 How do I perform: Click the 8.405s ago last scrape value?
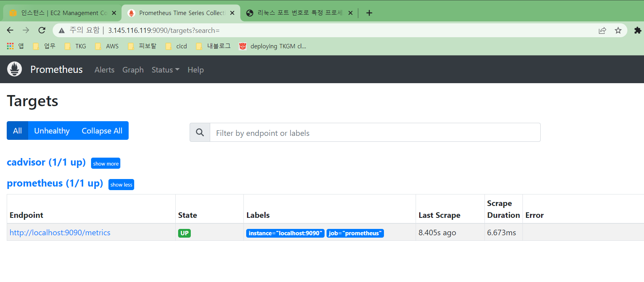(x=437, y=232)
